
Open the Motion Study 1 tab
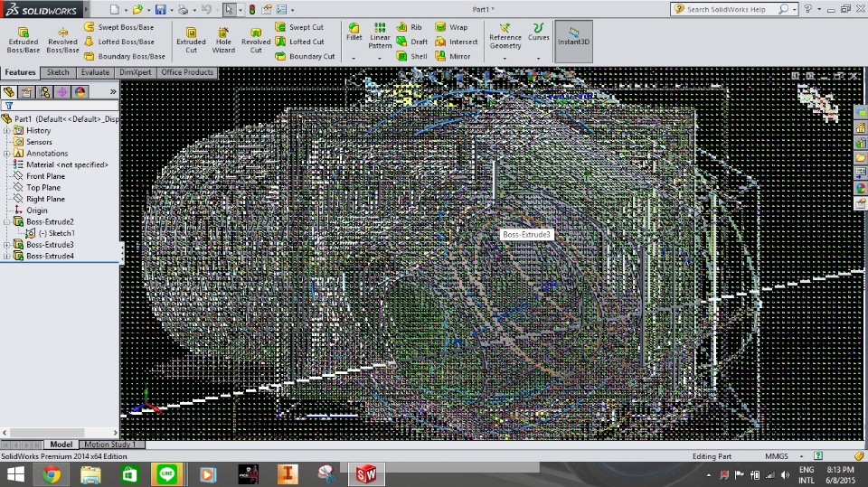[x=110, y=445]
